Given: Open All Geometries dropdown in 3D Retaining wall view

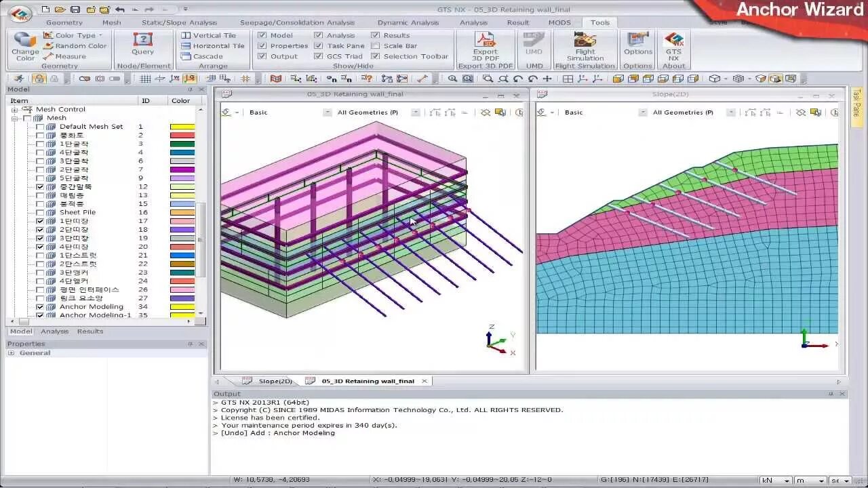Looking at the screenshot, I should 416,113.
